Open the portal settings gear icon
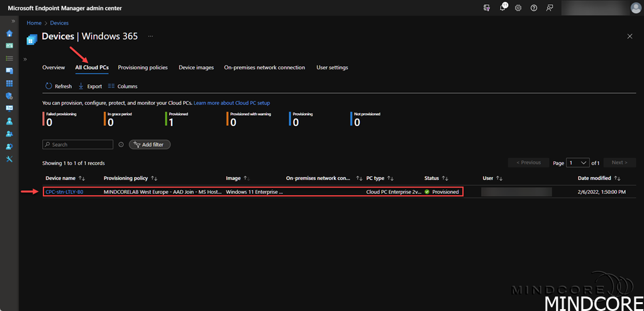This screenshot has height=311, width=644. (518, 8)
